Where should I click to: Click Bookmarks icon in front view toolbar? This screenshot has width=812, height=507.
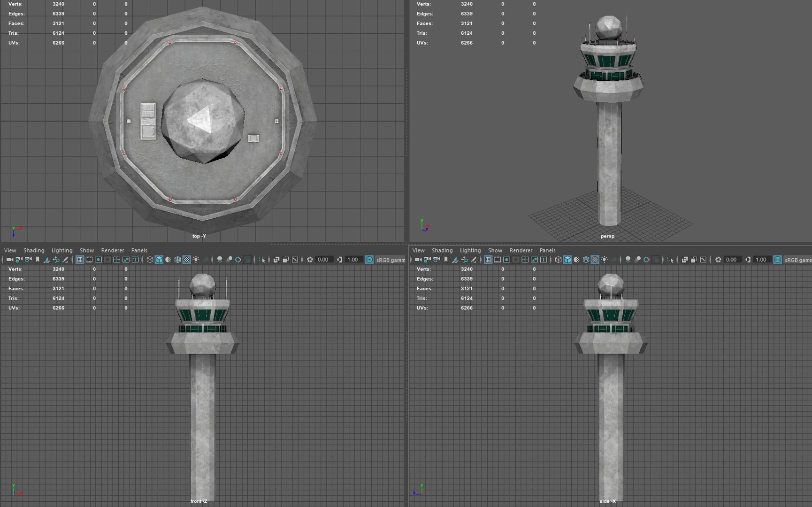38,260
